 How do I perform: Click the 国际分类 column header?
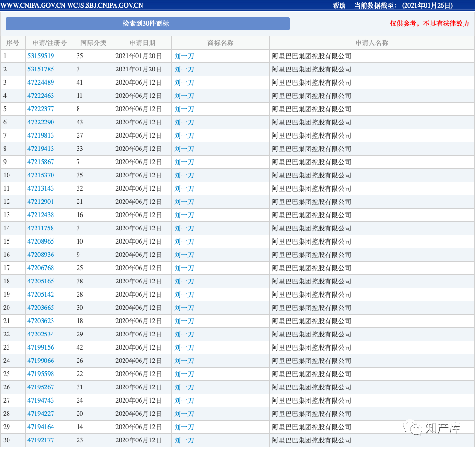click(x=93, y=43)
